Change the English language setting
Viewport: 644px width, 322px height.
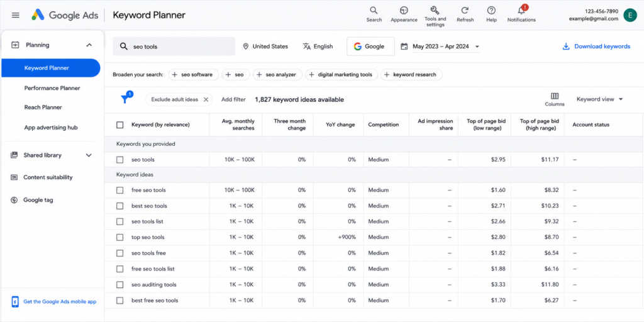coord(318,47)
